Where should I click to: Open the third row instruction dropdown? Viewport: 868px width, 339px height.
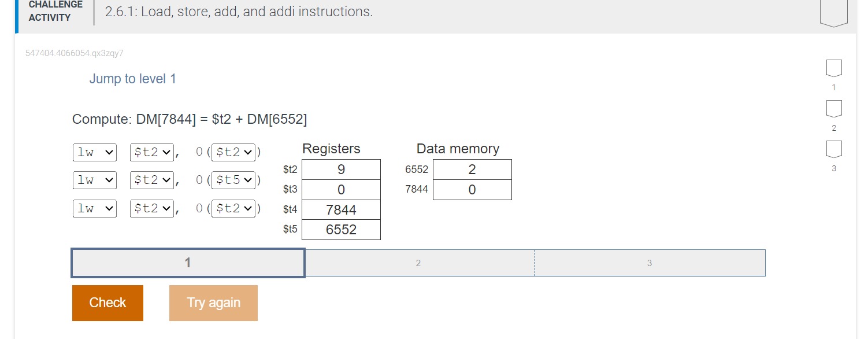(x=94, y=208)
